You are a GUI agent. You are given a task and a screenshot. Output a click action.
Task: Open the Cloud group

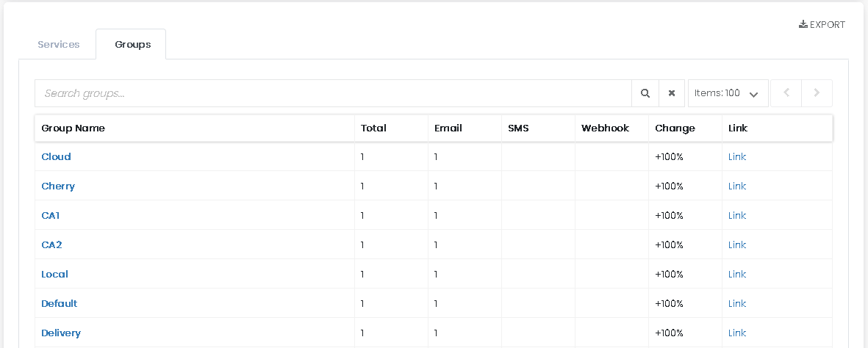coord(56,156)
